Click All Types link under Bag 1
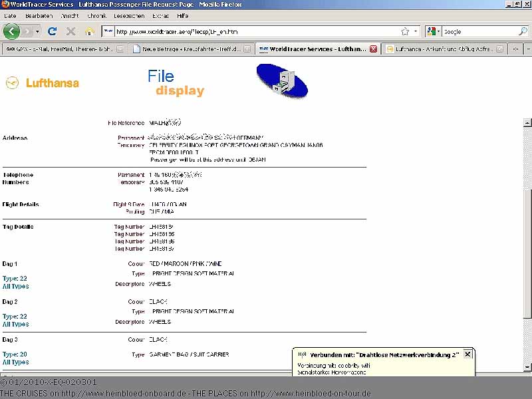Screen dimensions: 532x399 (15, 287)
